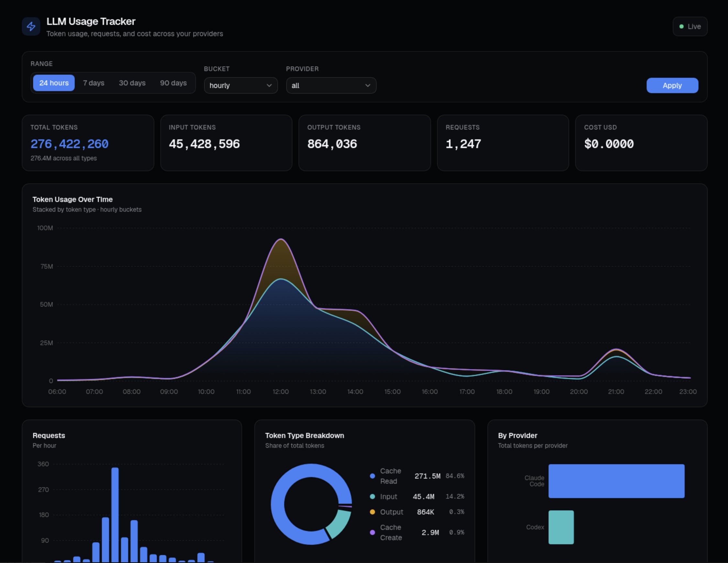
Task: Click the 50M y-axis label
Action: tap(46, 304)
